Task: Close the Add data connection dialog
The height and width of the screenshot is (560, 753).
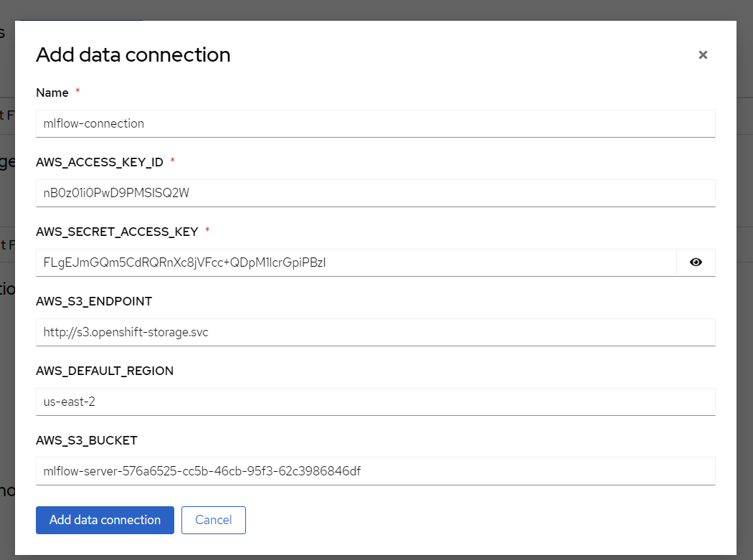Action: click(x=703, y=55)
